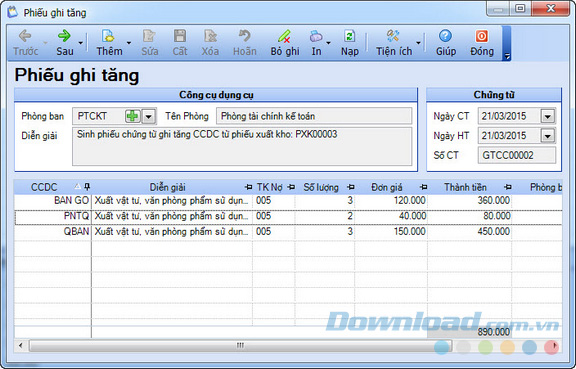576x369 pixels.
Task: Expand the Sau button dropdown arrow
Action: pos(80,43)
